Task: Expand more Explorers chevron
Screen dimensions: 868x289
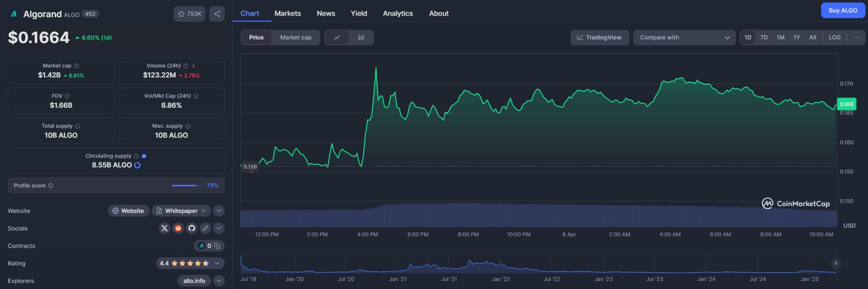Action: pyautogui.click(x=219, y=281)
